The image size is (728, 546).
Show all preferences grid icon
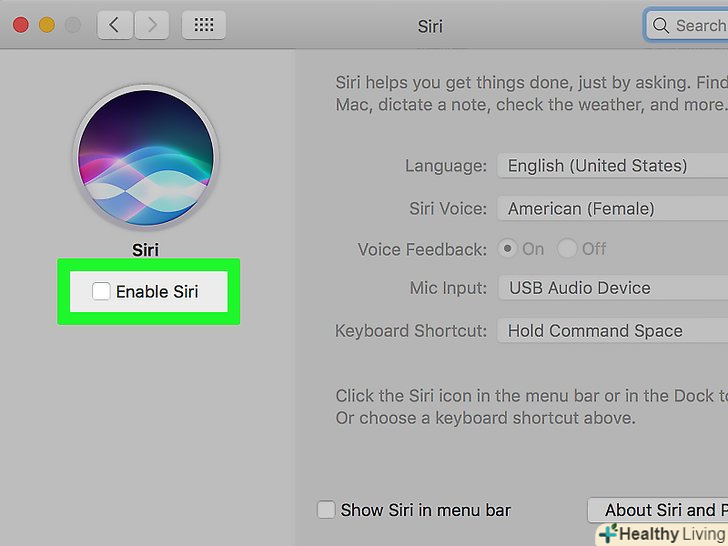coord(204,25)
